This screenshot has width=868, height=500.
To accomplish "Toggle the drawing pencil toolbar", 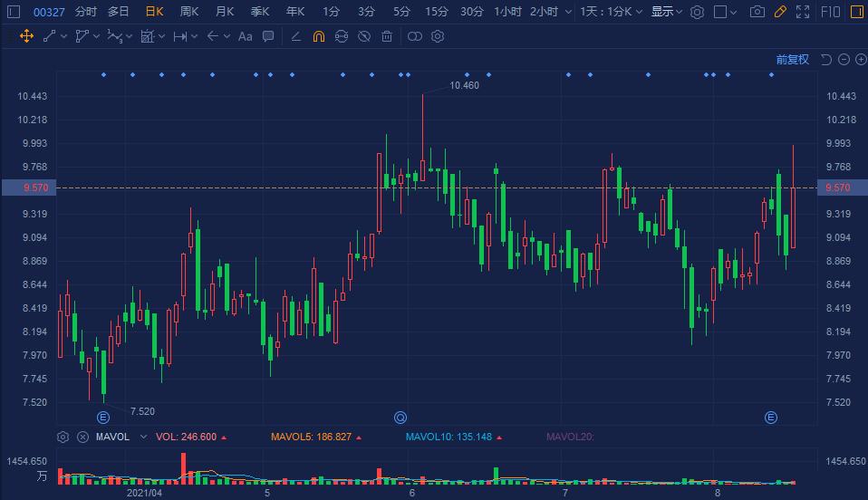I will (x=780, y=12).
